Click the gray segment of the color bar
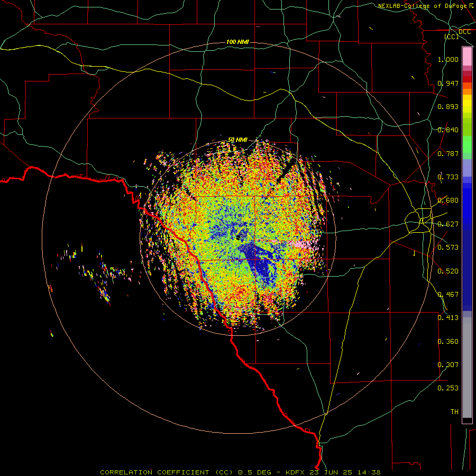Image resolution: width=476 pixels, height=476 pixels. [x=467, y=368]
